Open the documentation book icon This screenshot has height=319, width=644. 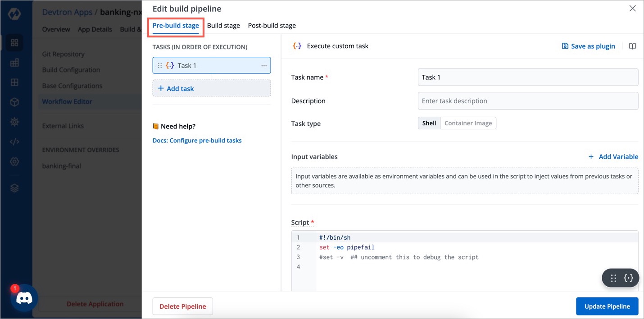632,46
